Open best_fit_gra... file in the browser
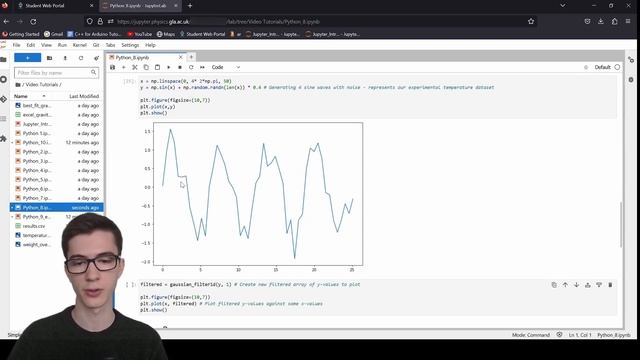Image resolution: width=640 pixels, height=360 pixels. (x=56, y=106)
